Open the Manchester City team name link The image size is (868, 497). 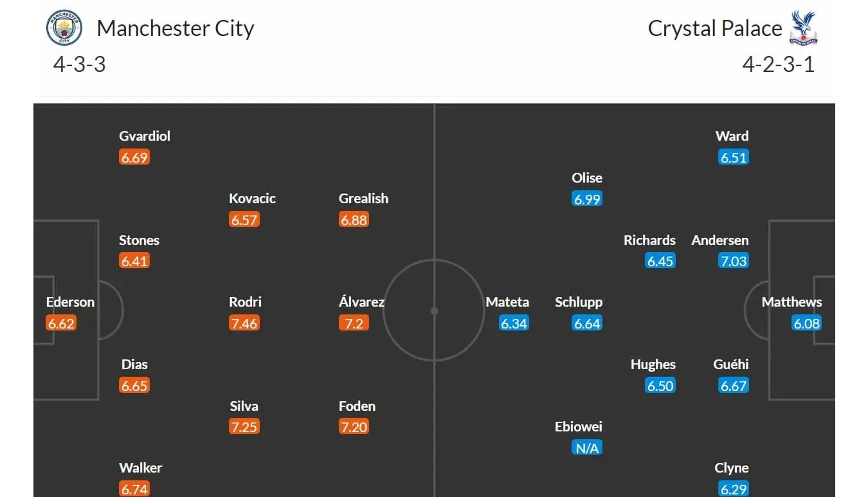coord(175,28)
